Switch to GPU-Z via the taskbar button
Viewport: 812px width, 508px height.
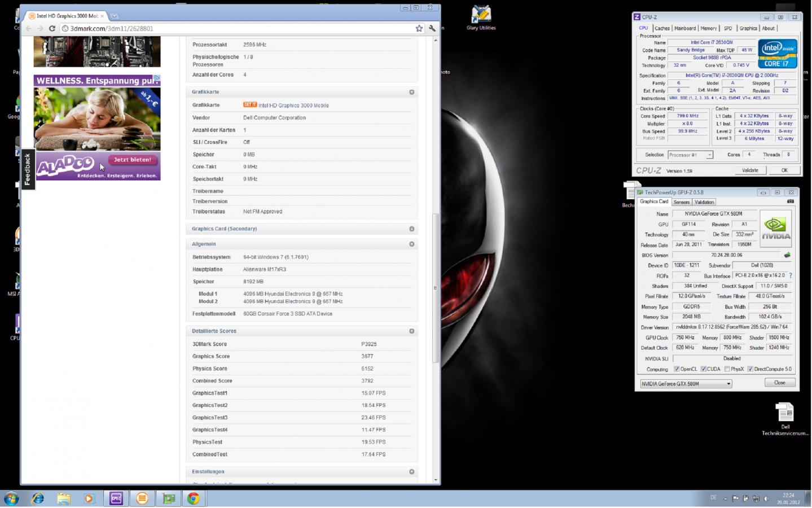(x=168, y=498)
